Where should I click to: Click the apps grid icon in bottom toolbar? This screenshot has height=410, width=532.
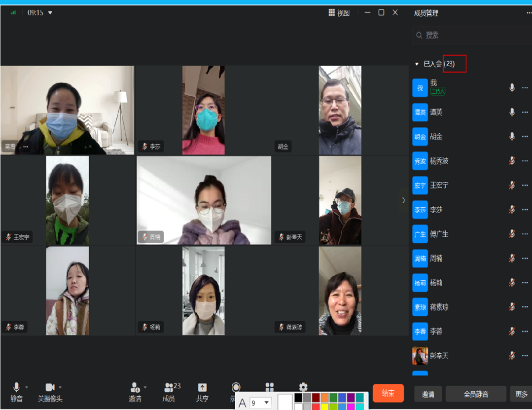pos(269,387)
